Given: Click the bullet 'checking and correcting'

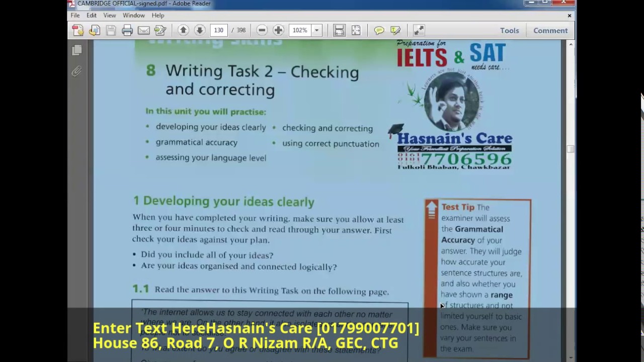Looking at the screenshot, I should 328,128.
